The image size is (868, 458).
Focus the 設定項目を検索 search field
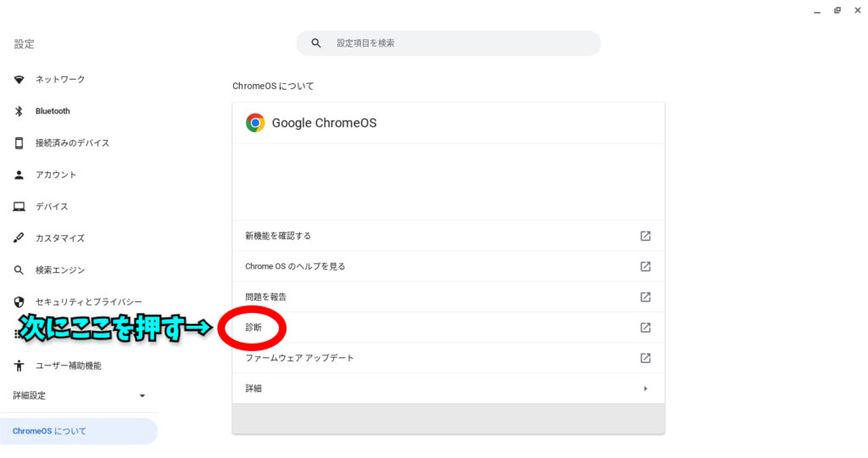tap(458, 43)
